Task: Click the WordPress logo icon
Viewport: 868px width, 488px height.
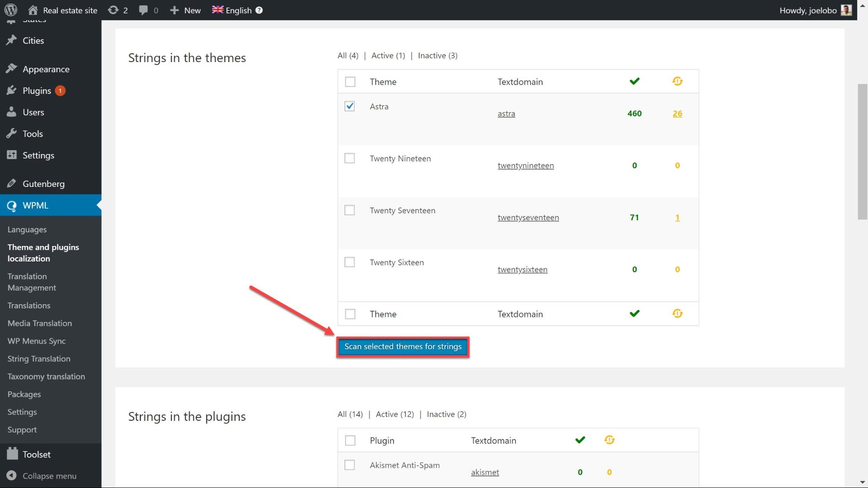Action: [x=10, y=10]
